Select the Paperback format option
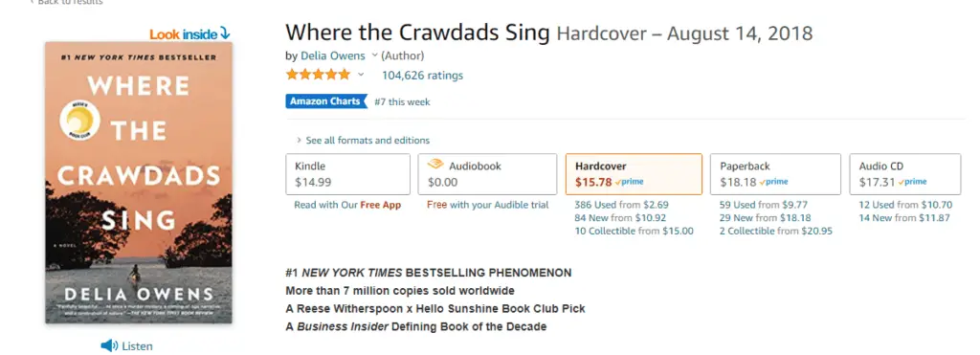 pos(775,174)
